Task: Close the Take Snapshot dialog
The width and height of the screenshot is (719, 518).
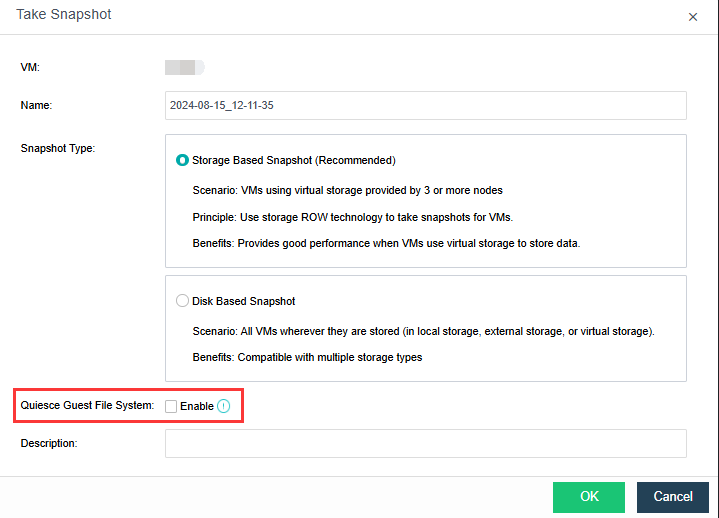Action: [x=693, y=17]
